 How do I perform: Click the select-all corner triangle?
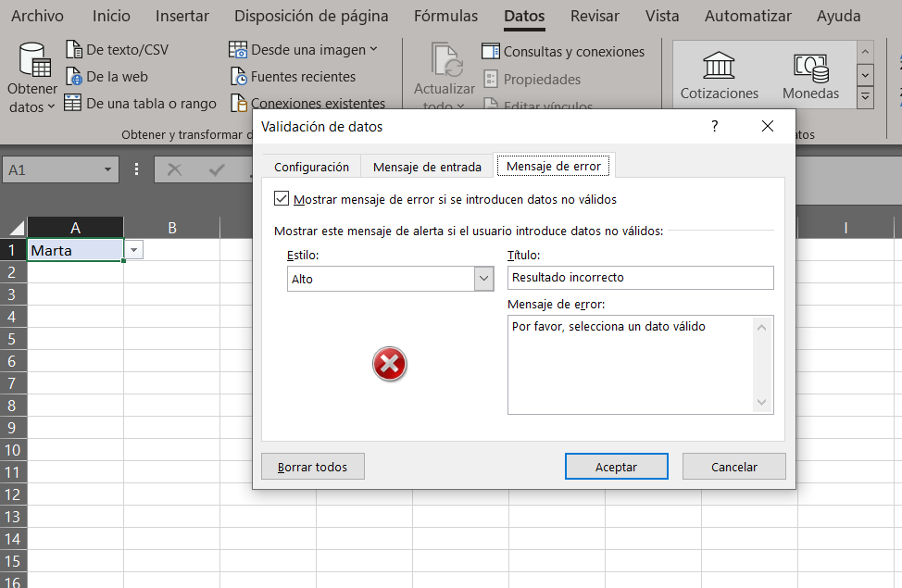(16, 228)
